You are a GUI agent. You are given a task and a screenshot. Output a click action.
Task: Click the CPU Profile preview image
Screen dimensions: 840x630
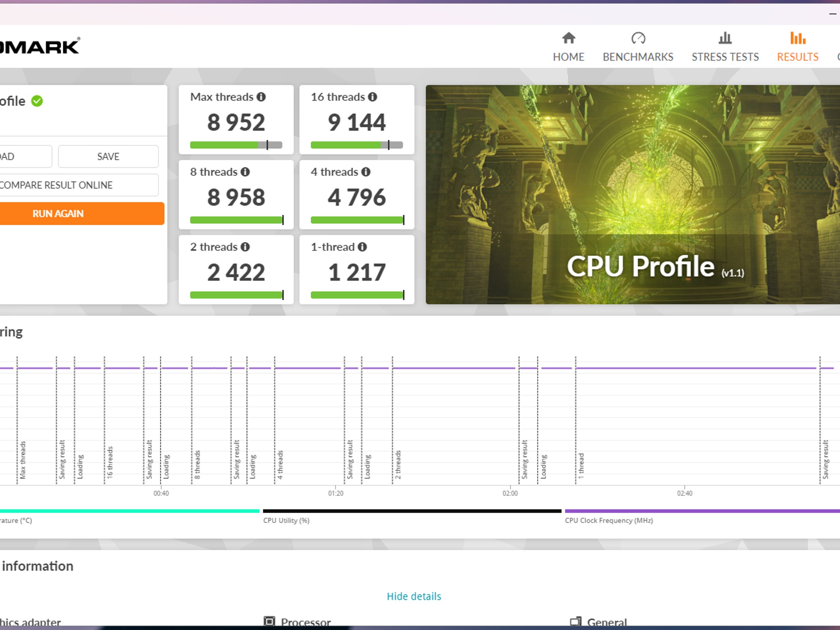(633, 194)
